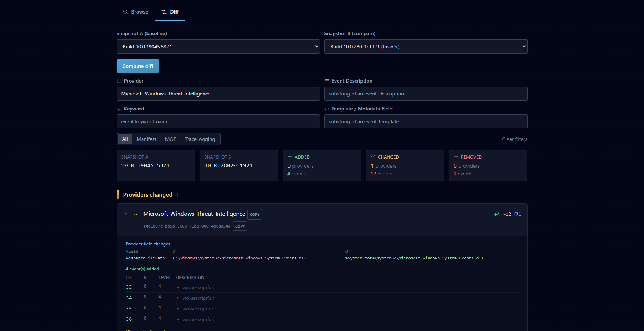This screenshot has width=644, height=331.
Task: Click event ID 34
Action: coord(129,298)
